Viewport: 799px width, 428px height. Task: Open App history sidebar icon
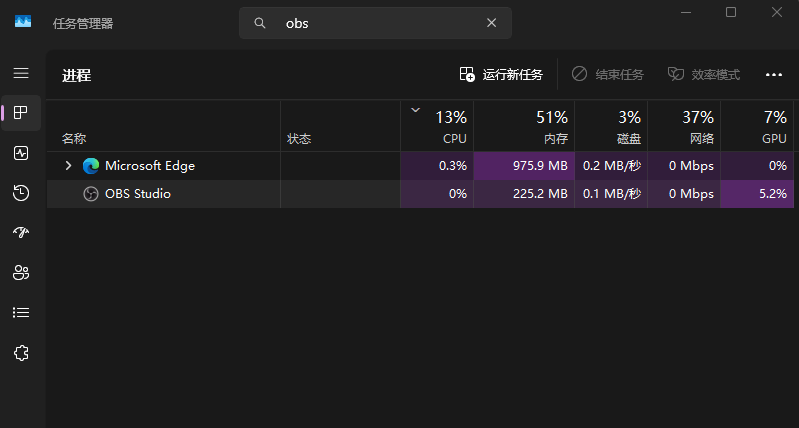coord(21,193)
